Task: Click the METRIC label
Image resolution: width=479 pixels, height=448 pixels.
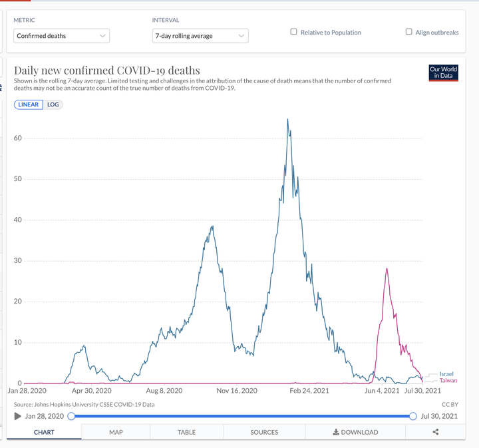Action: [24, 20]
